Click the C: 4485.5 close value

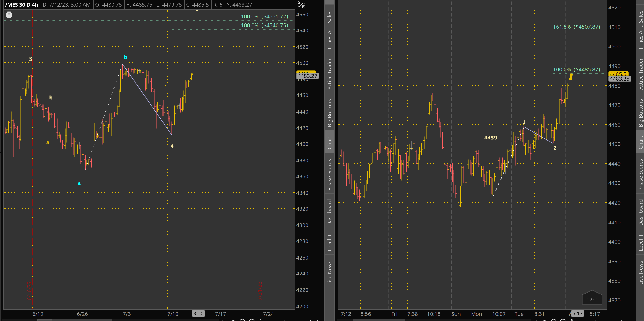197,5
